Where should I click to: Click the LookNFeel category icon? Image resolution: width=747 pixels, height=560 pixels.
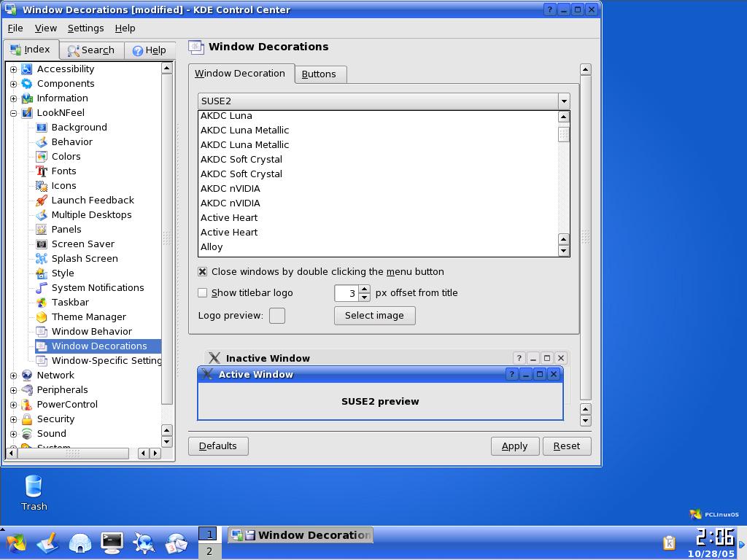27,113
